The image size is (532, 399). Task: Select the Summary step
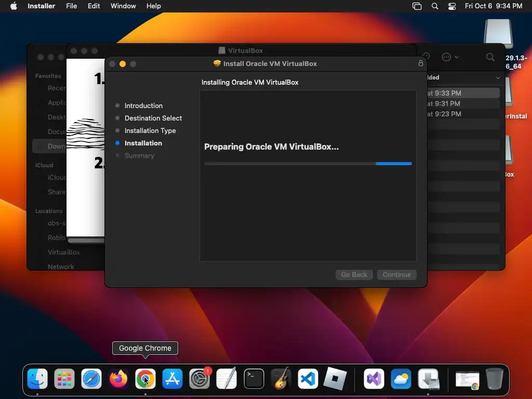[139, 156]
